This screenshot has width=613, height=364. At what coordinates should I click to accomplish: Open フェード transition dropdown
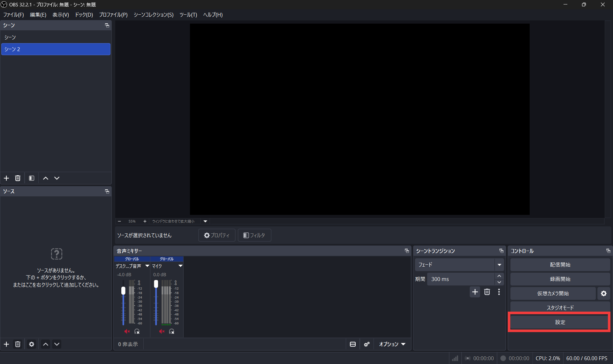459,265
